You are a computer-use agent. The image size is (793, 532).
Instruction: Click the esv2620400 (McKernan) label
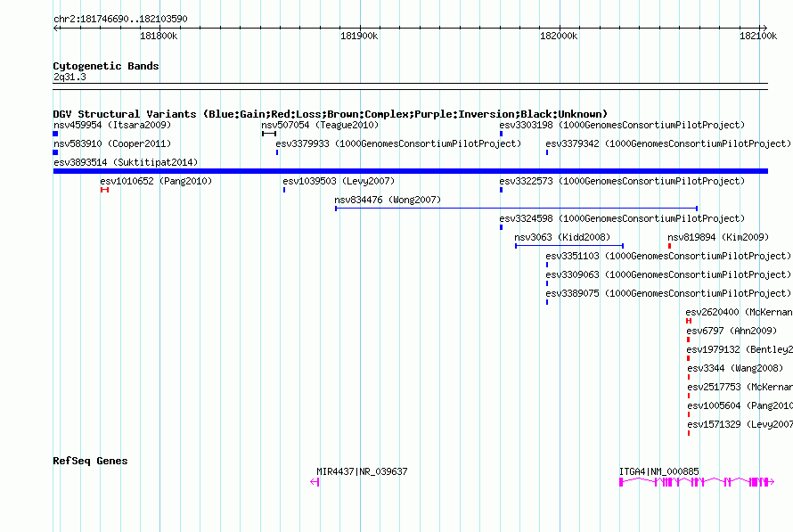click(x=739, y=312)
